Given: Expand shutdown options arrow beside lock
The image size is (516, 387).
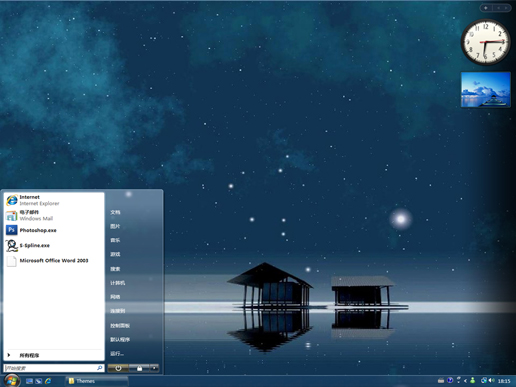Looking at the screenshot, I should click(154, 368).
